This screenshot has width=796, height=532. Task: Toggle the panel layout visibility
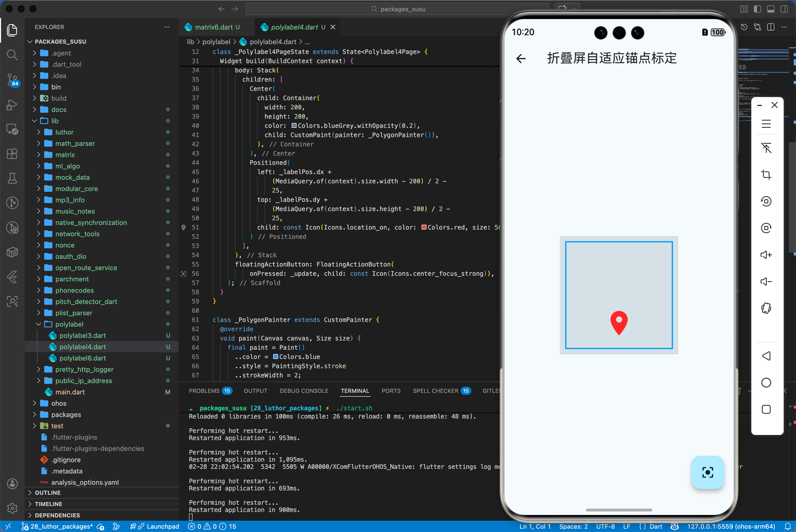tap(771, 9)
